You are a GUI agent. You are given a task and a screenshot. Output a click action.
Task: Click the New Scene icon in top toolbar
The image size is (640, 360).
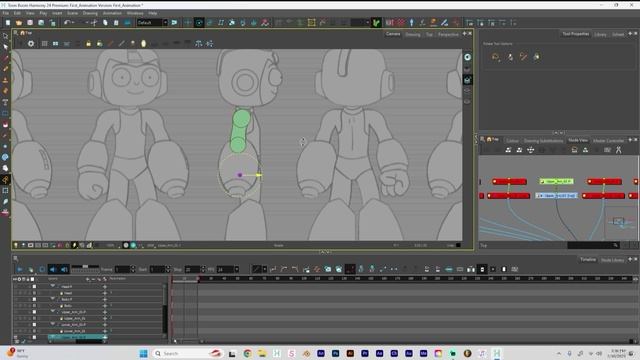(x=8, y=23)
